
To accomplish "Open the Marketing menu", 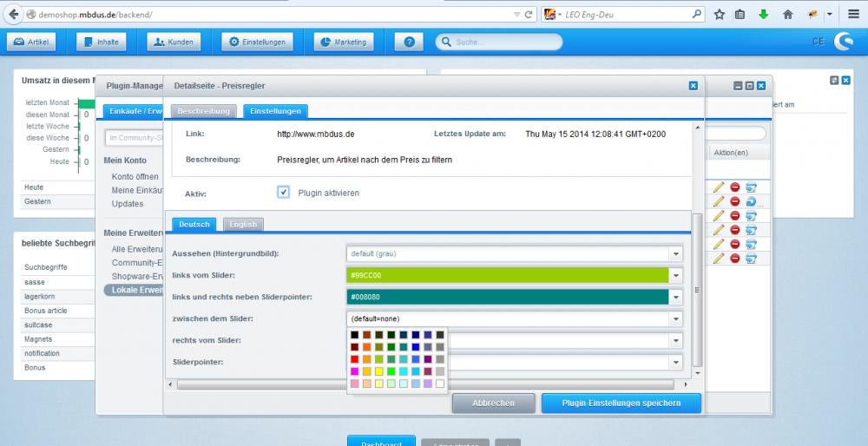I will coord(345,42).
